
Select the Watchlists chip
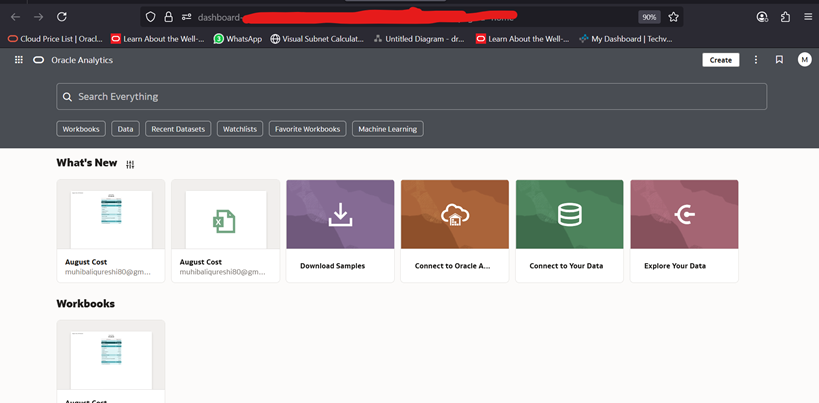click(x=240, y=129)
